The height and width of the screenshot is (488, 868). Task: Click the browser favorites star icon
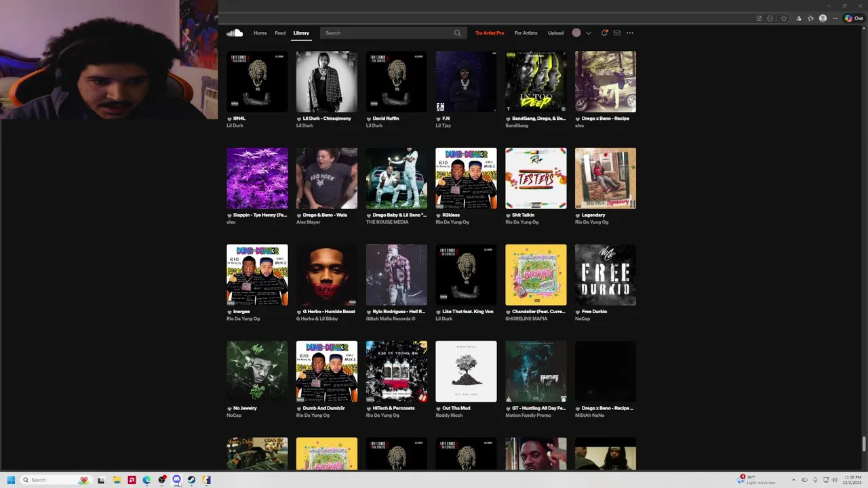(x=784, y=18)
